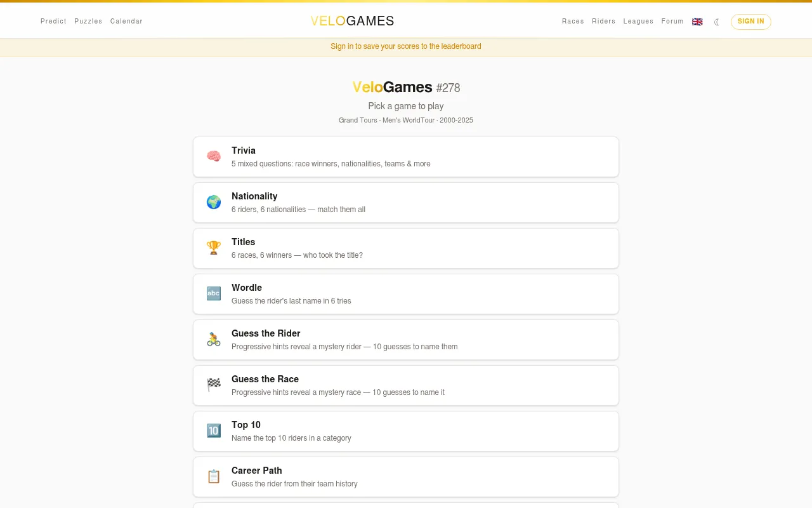The image size is (812, 508).
Task: Click the cyclist icon for Guess the Rider
Action: pyautogui.click(x=214, y=339)
